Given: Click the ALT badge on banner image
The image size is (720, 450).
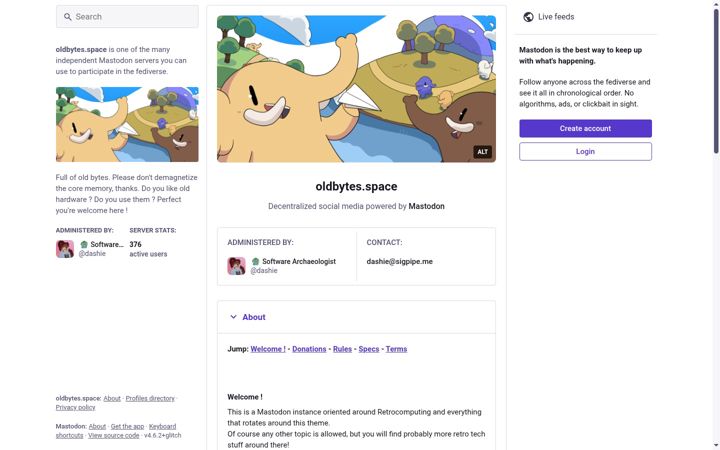Looking at the screenshot, I should pyautogui.click(x=483, y=152).
